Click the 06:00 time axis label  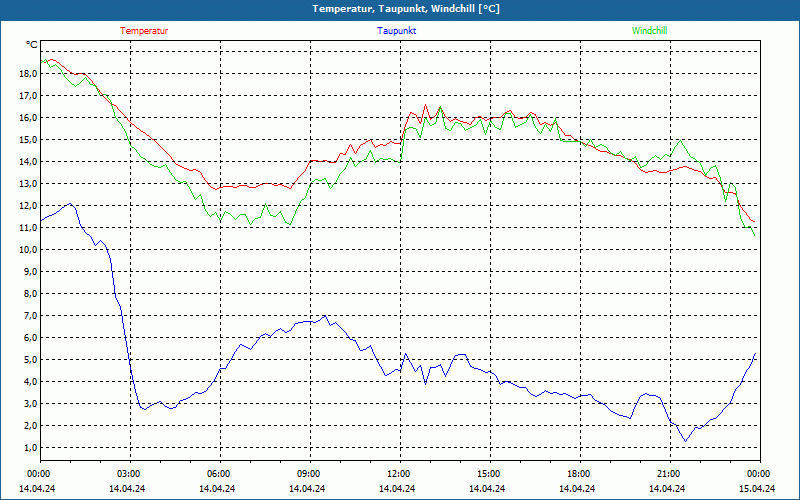tap(220, 474)
